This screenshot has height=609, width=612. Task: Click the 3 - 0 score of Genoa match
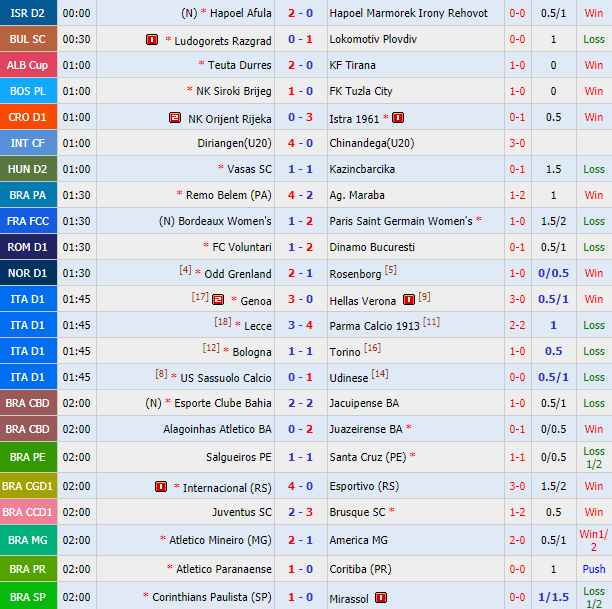pos(301,299)
